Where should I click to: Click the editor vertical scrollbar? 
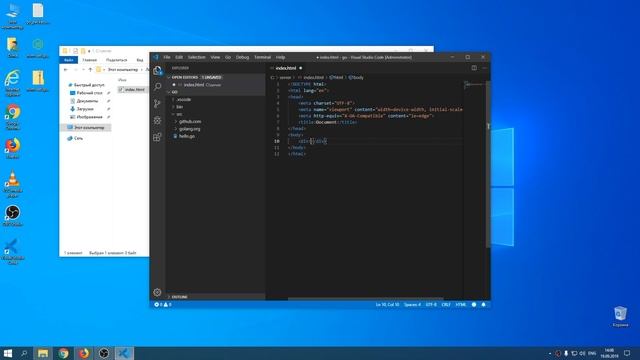click(x=488, y=163)
